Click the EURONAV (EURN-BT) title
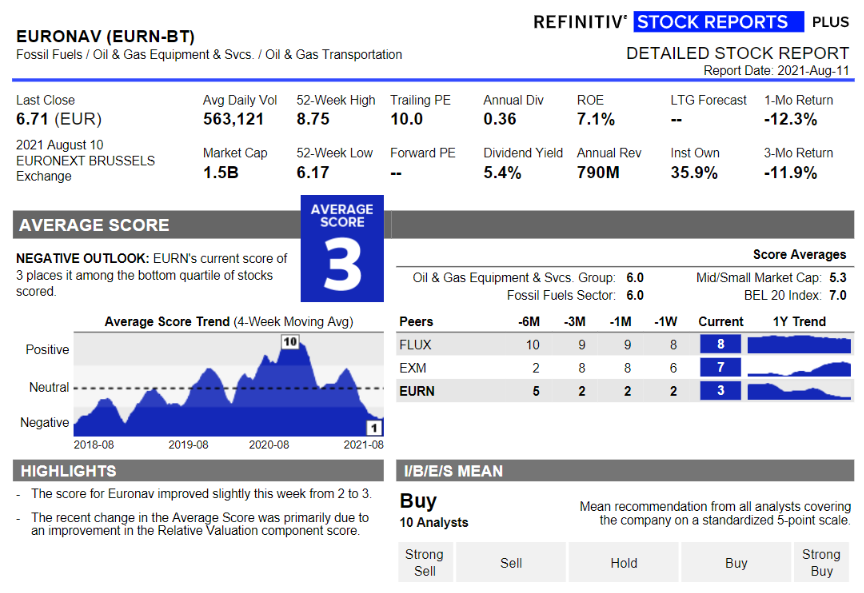This screenshot has width=864, height=593. click(x=105, y=36)
